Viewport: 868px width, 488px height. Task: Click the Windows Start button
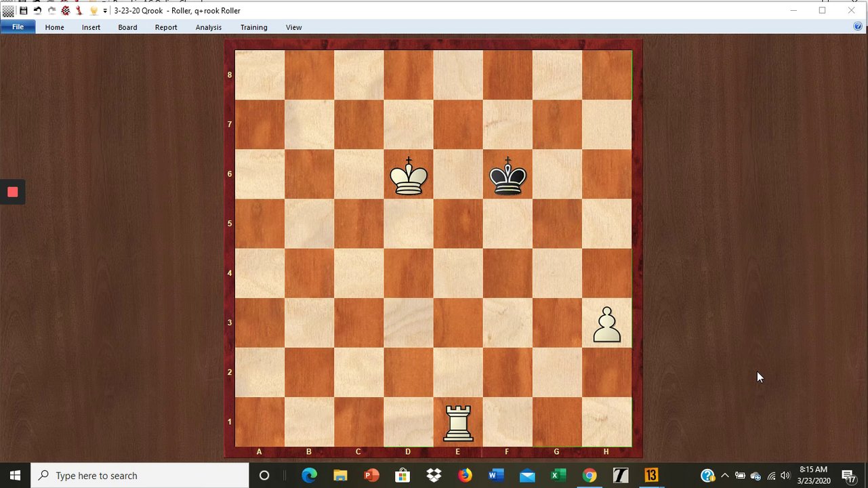tap(15, 476)
